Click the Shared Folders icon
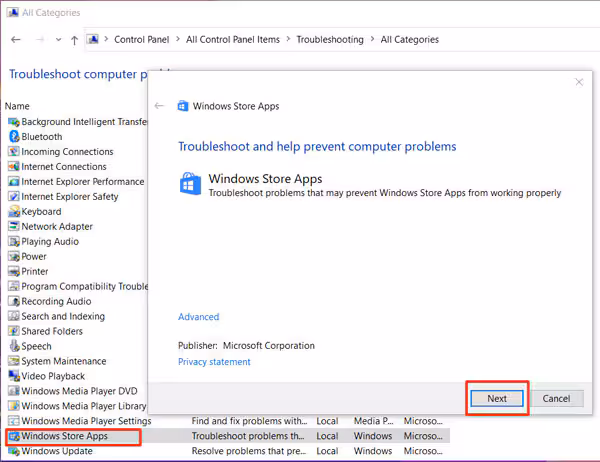The width and height of the screenshot is (600, 462). [14, 331]
